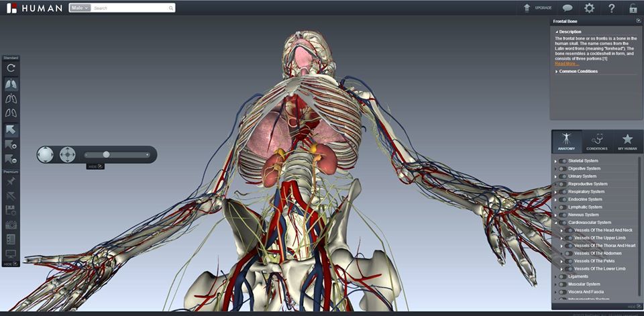Click the Upgrade button

tap(537, 8)
